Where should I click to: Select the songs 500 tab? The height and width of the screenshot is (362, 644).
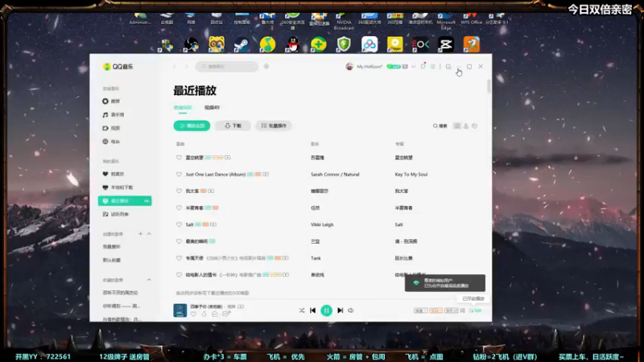click(x=183, y=108)
